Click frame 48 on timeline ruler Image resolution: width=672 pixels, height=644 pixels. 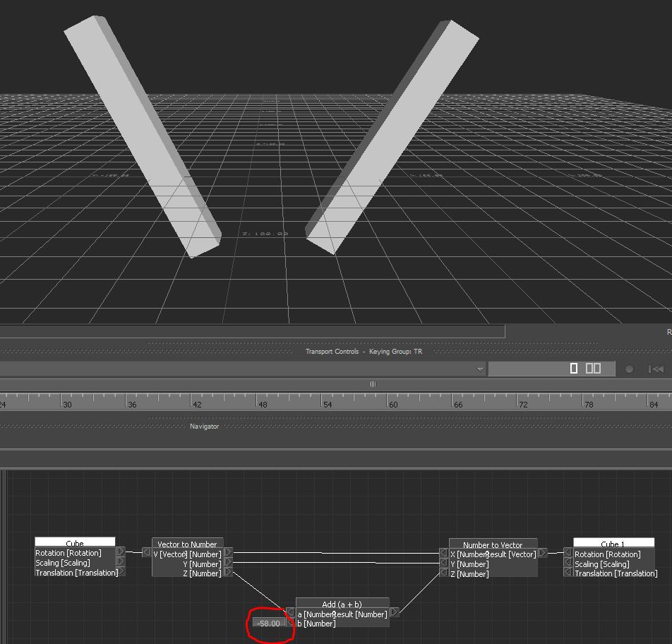click(263, 405)
